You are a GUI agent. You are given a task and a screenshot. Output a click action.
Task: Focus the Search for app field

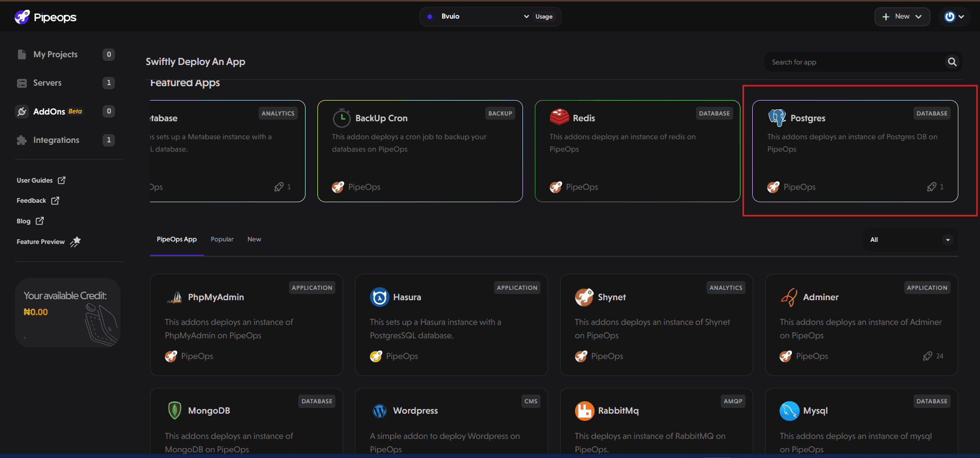pyautogui.click(x=854, y=62)
